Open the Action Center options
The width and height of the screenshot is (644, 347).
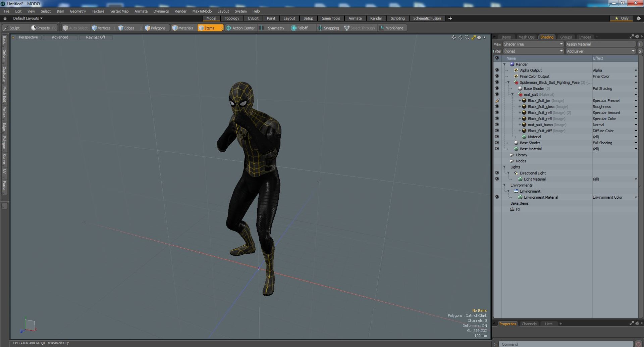[240, 28]
